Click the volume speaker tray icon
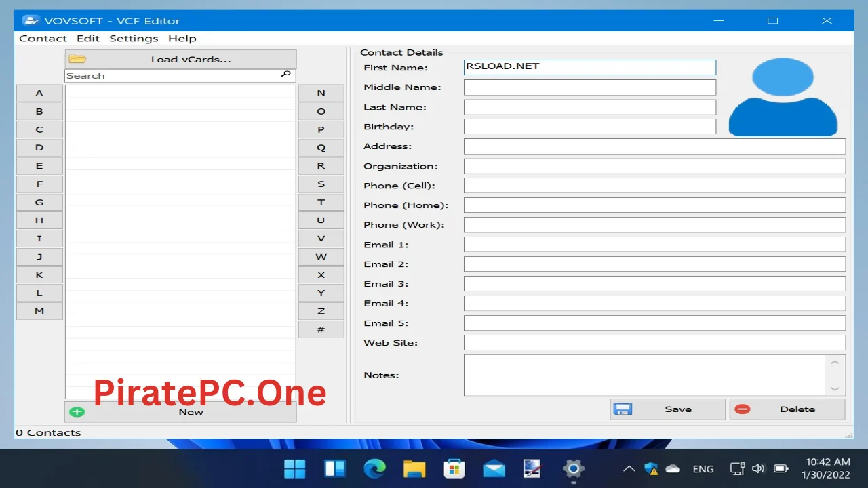 (759, 468)
